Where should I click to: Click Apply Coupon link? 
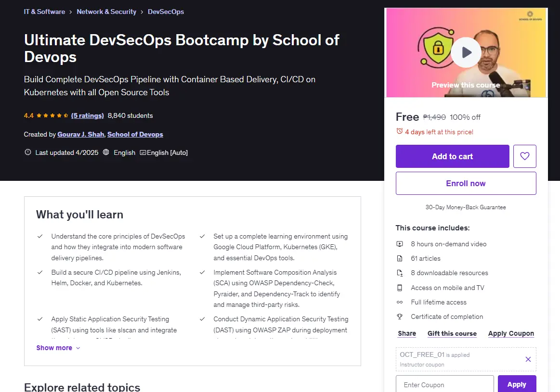coord(511,333)
